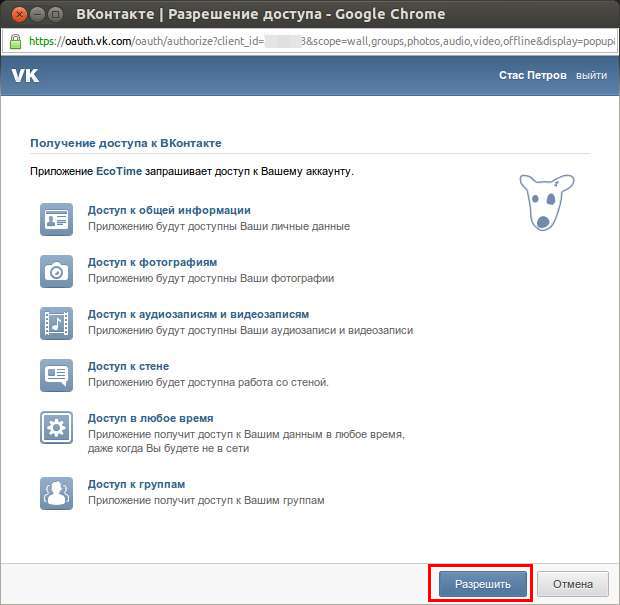
Task: Click the выйти logout link
Action: pos(591,76)
